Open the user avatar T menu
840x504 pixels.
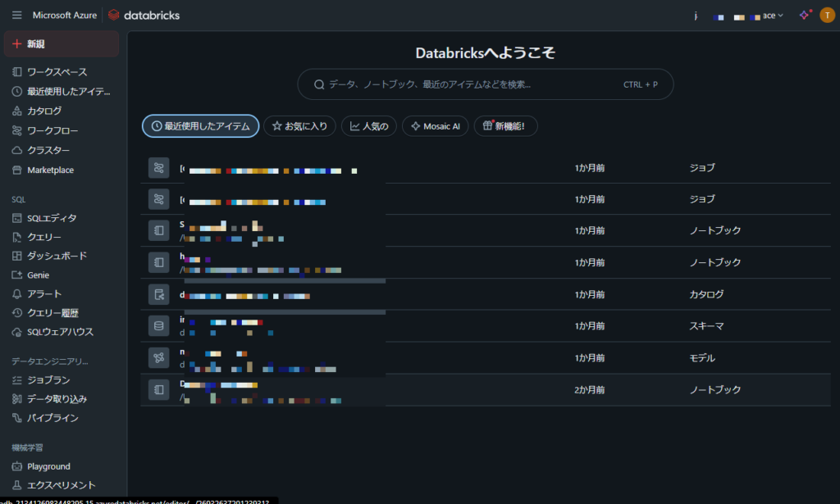(827, 15)
